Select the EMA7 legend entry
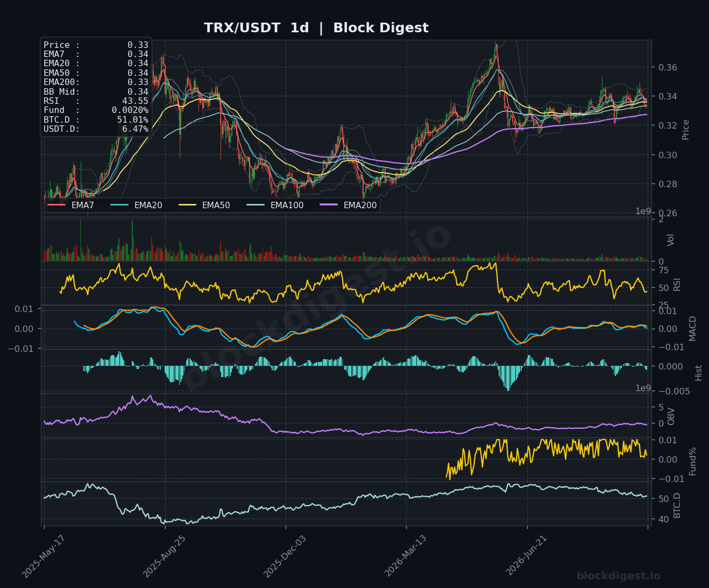This screenshot has width=709, height=588. (x=71, y=205)
